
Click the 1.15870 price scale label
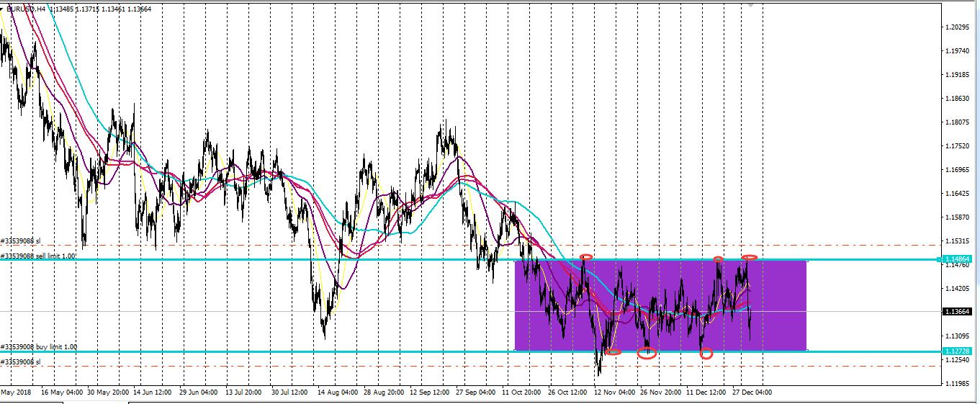click(x=957, y=217)
